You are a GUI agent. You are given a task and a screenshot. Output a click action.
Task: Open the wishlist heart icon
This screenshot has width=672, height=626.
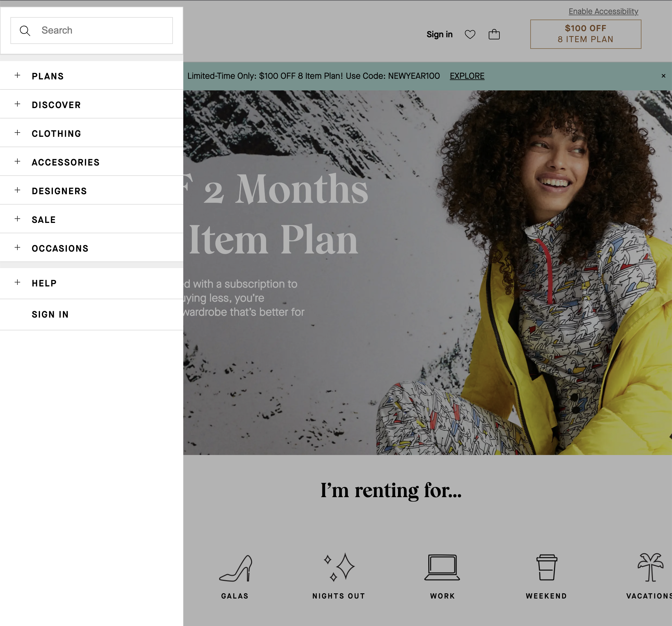pyautogui.click(x=470, y=34)
